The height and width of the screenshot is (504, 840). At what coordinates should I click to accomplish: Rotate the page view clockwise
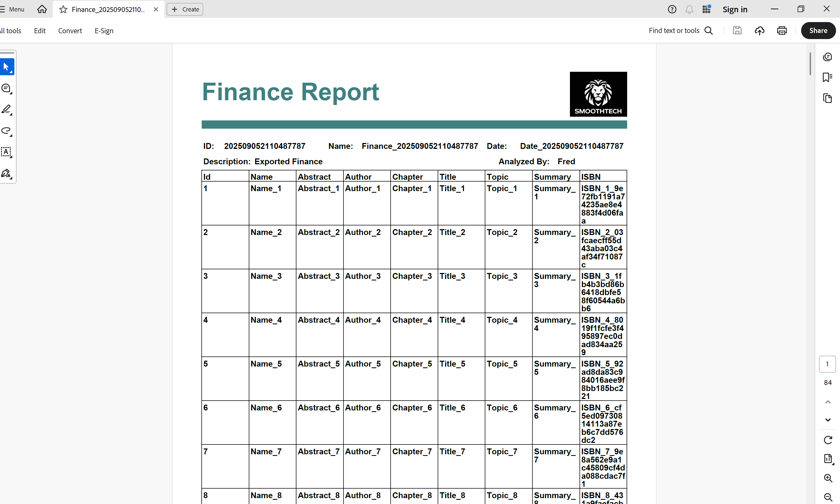click(828, 440)
